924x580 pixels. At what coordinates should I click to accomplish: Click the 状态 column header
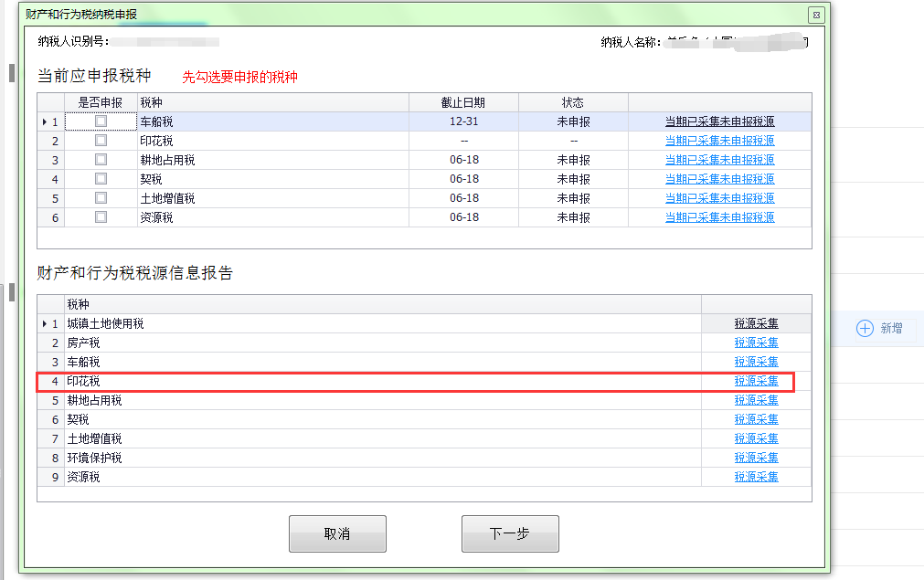573,102
